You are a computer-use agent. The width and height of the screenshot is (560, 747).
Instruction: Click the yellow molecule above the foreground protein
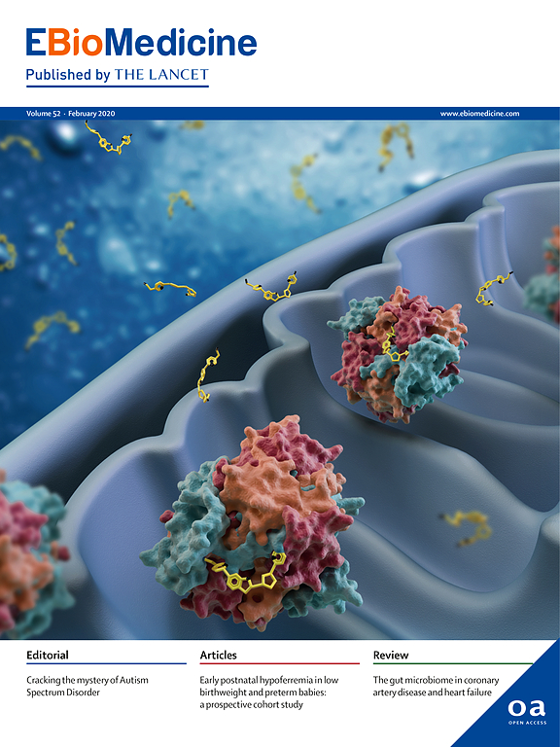(x=209, y=376)
